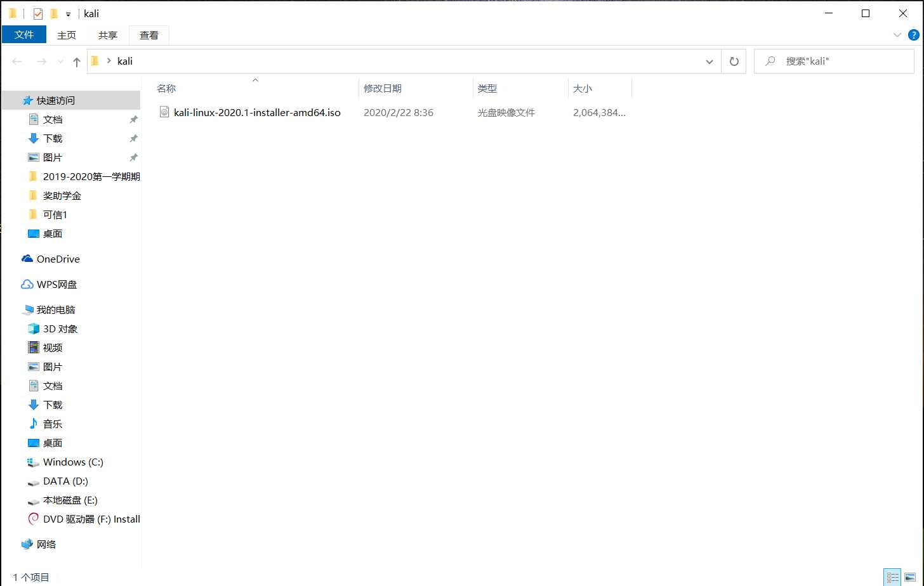Click the 1 个项目 status bar text
The height and width of the screenshot is (586, 924).
point(31,577)
